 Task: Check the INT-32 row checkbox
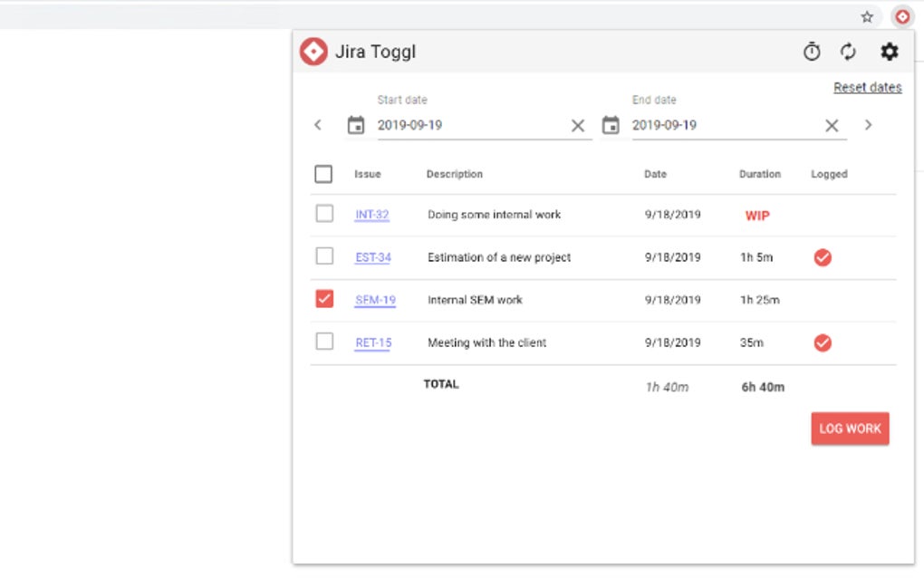pos(324,214)
